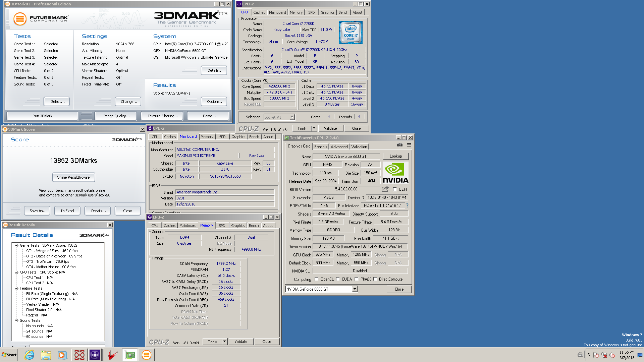The width and height of the screenshot is (644, 362).
Task: Open system Details button in 3DMark03
Action: pos(215,70)
